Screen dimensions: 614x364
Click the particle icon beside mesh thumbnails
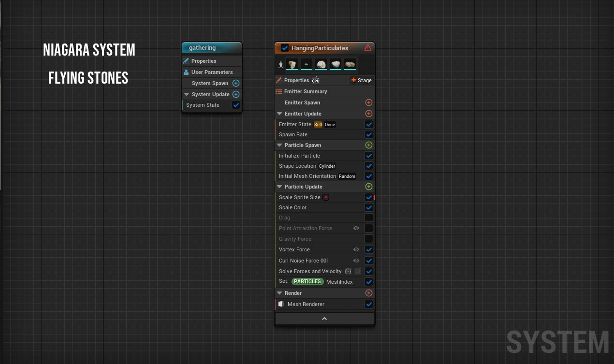(280, 65)
